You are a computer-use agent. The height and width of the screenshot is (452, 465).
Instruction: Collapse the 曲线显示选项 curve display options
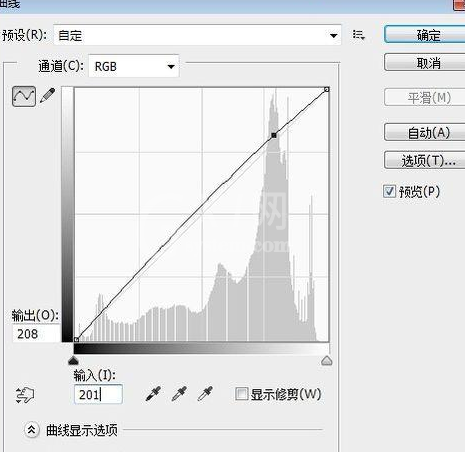point(32,430)
